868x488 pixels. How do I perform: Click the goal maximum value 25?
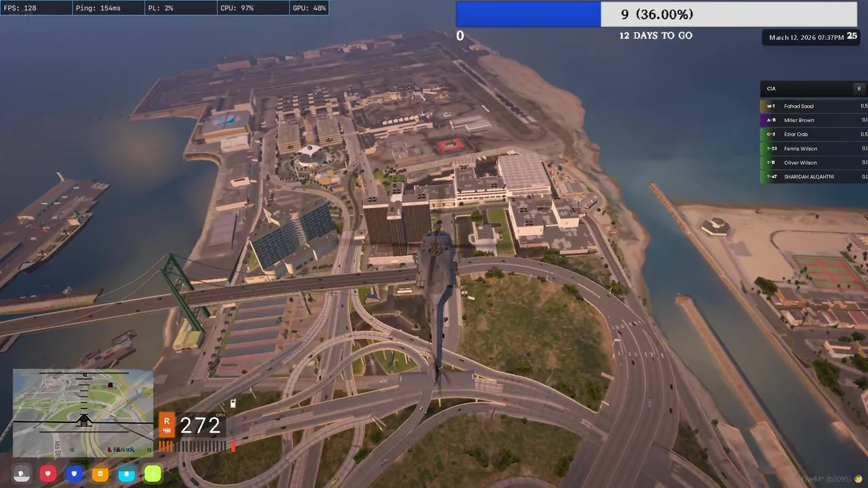tap(852, 36)
